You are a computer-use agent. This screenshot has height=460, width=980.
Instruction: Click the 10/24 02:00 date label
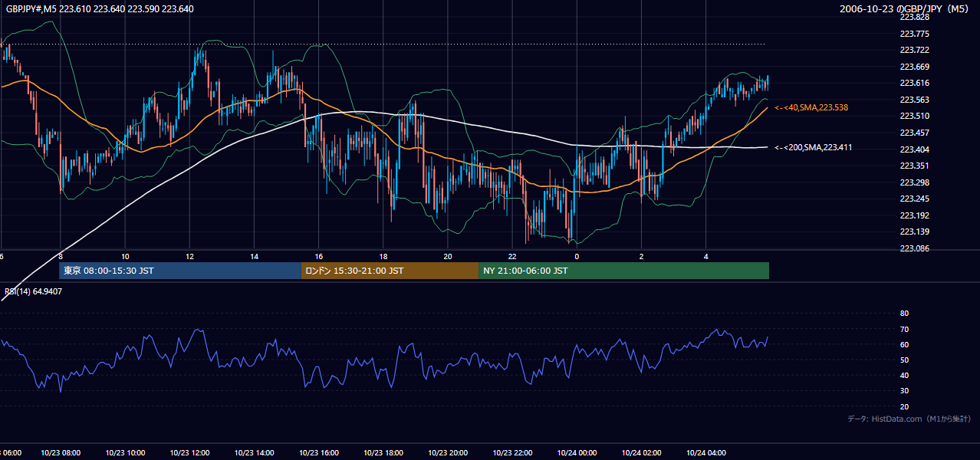641,452
